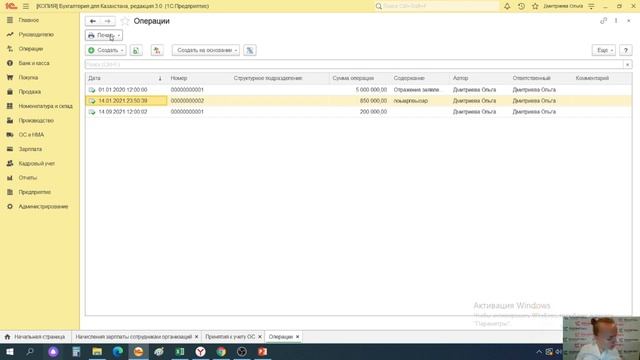Open Производство section in sidebar
The image size is (640, 360).
click(36, 120)
